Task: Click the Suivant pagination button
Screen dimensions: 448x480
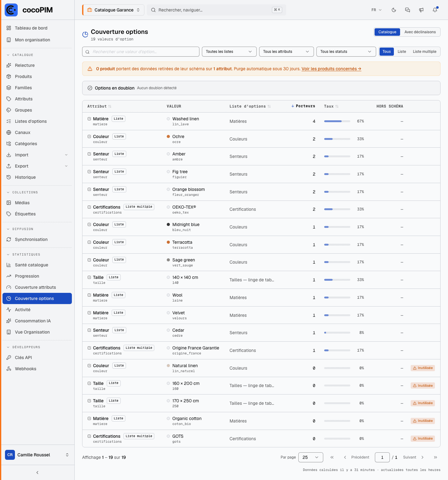Action: (x=414, y=457)
